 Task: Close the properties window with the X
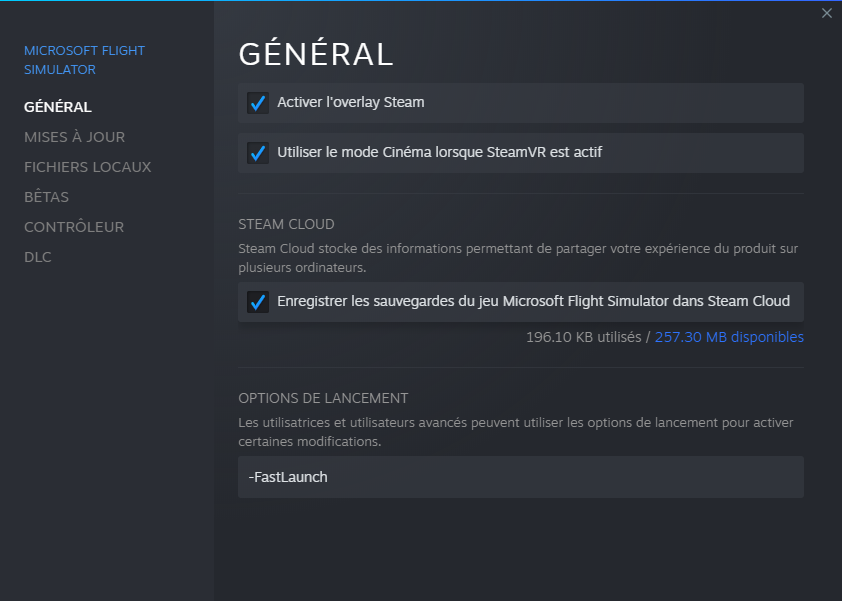click(826, 13)
